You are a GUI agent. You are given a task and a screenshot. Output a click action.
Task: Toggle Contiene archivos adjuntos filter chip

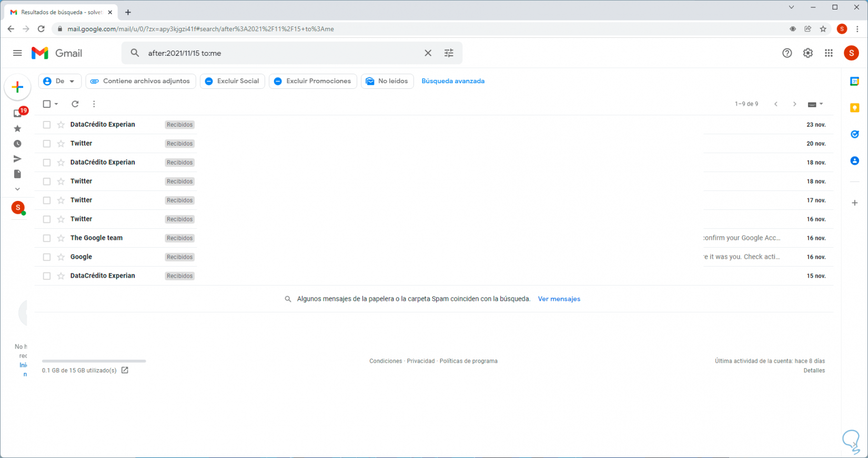tap(141, 81)
